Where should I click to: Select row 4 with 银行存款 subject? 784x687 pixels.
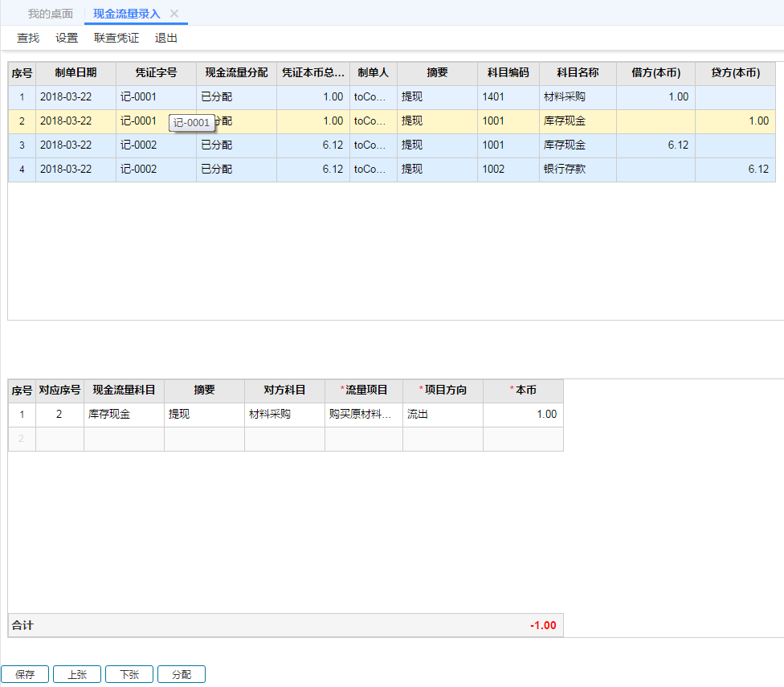click(577, 170)
